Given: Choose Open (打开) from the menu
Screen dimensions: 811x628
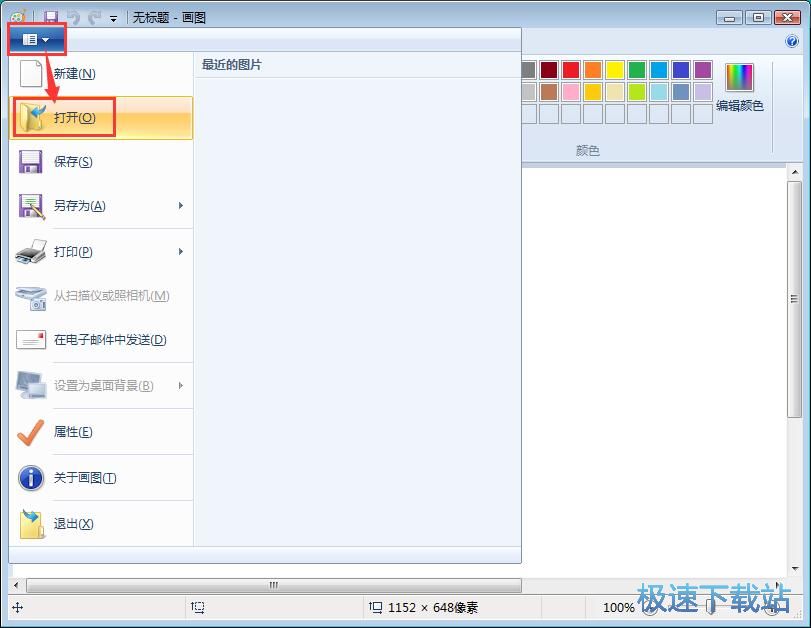Looking at the screenshot, I should (x=101, y=117).
